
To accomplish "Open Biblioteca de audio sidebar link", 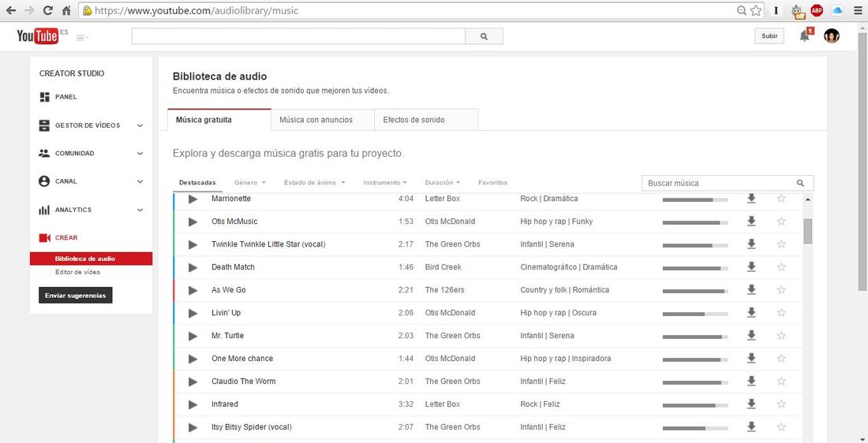I will point(92,259).
